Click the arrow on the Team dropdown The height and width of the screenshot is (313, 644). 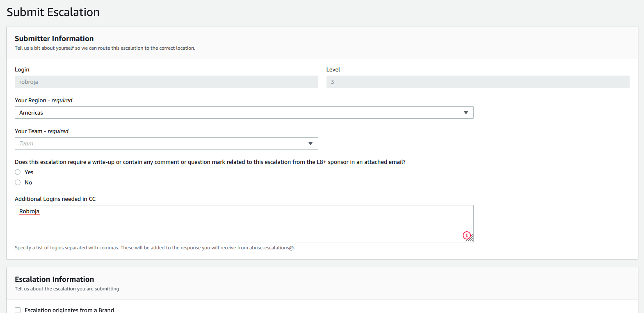pyautogui.click(x=311, y=143)
